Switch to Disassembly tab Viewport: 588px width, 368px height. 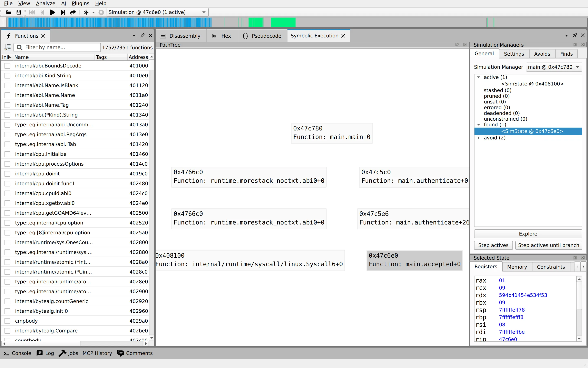180,36
